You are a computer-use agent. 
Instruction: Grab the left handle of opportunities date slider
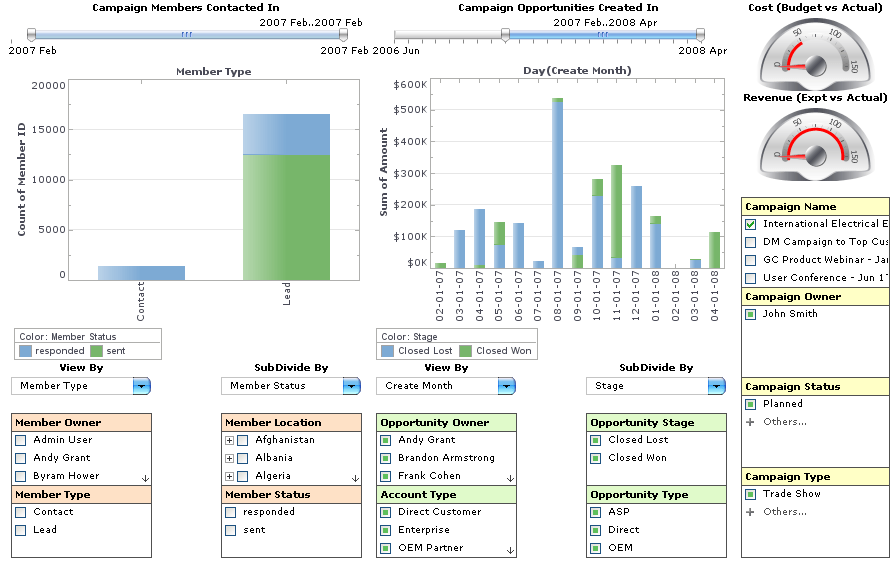[505, 35]
